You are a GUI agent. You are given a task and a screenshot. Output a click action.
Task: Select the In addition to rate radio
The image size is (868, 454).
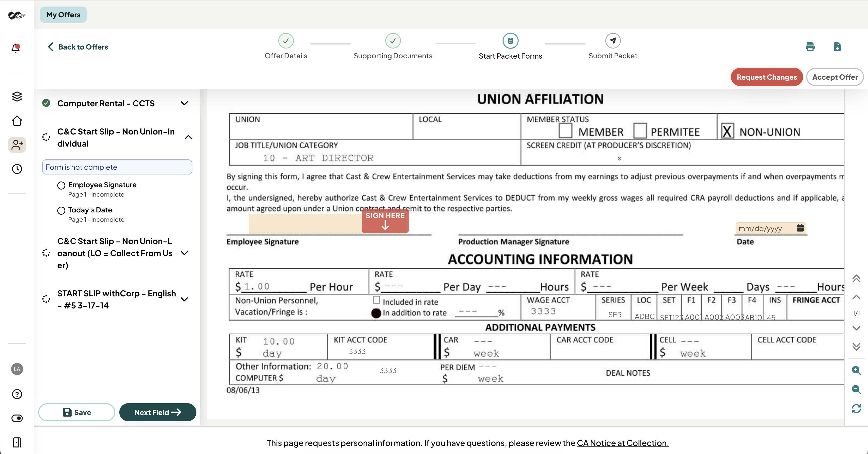(x=376, y=313)
